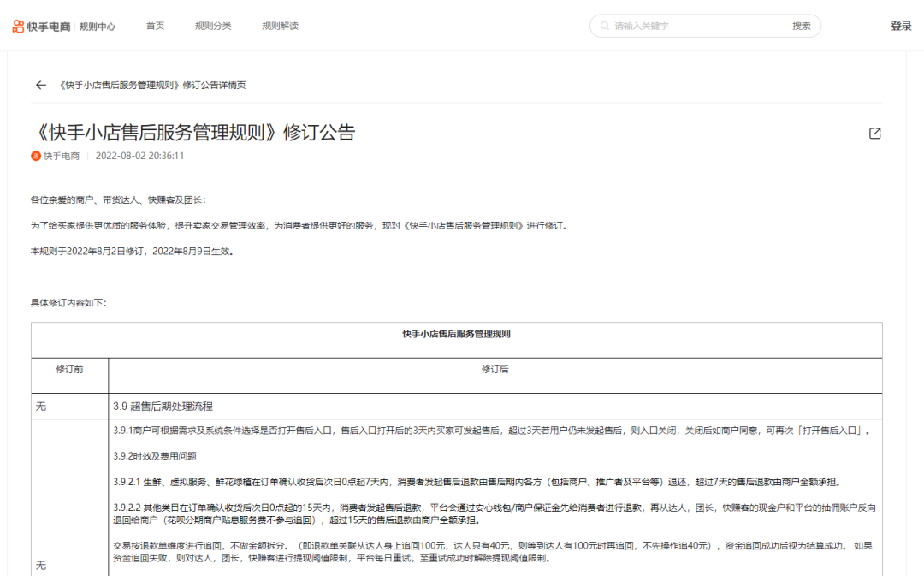Click the 修订前 column header

pyautogui.click(x=69, y=369)
